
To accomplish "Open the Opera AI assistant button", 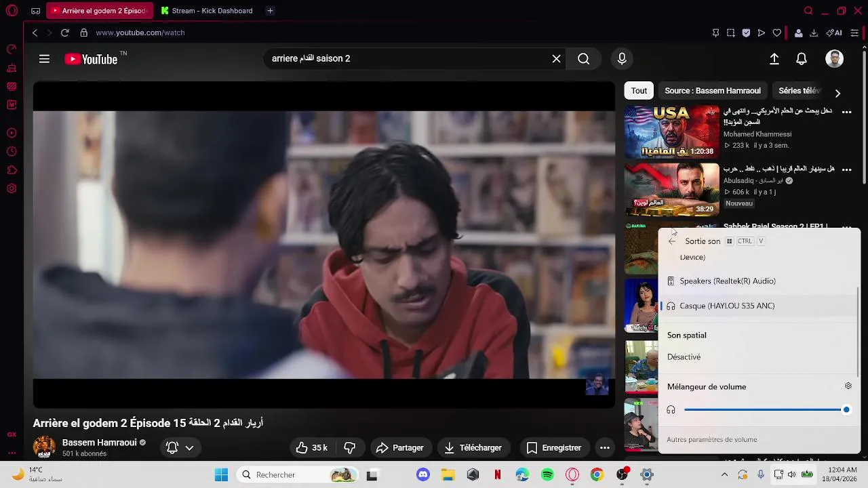I will pyautogui.click(x=834, y=33).
